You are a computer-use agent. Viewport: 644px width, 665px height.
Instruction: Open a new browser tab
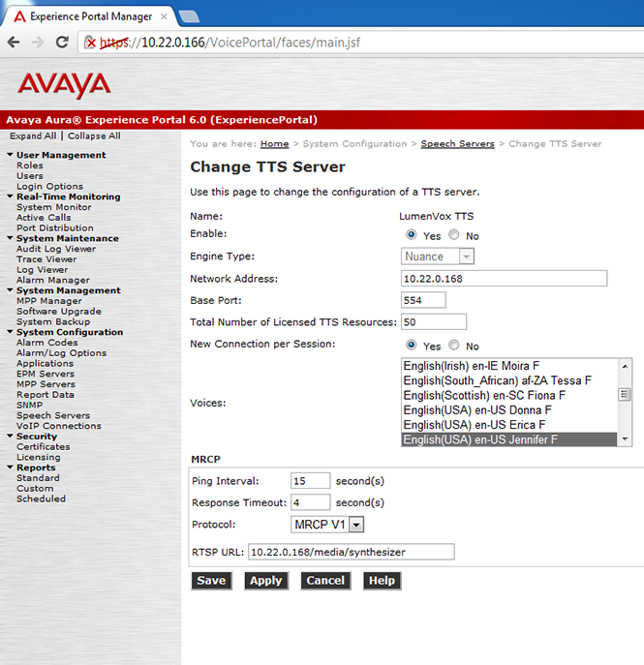[x=189, y=16]
